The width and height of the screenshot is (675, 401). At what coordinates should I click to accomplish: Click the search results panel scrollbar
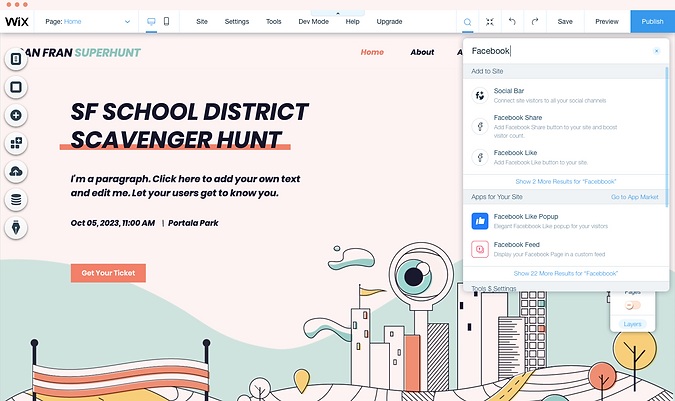(x=667, y=138)
